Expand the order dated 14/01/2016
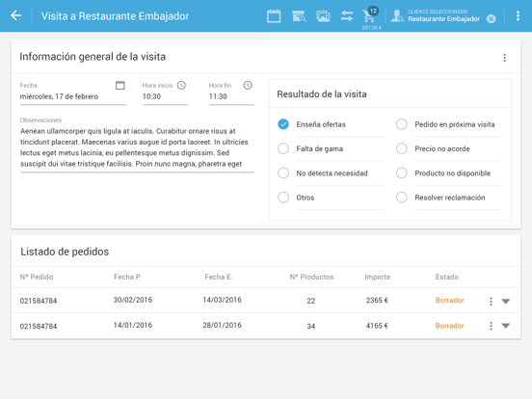This screenshot has width=532, height=399. pyautogui.click(x=506, y=326)
